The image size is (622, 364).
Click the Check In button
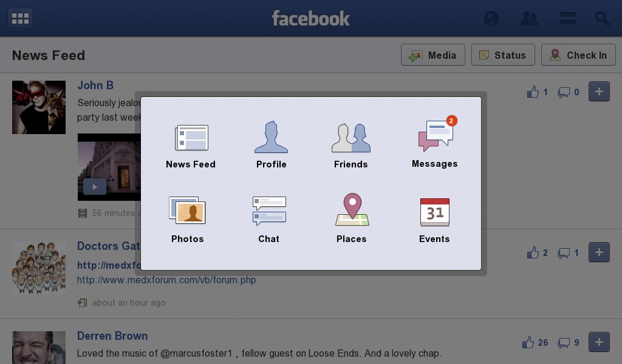point(578,55)
